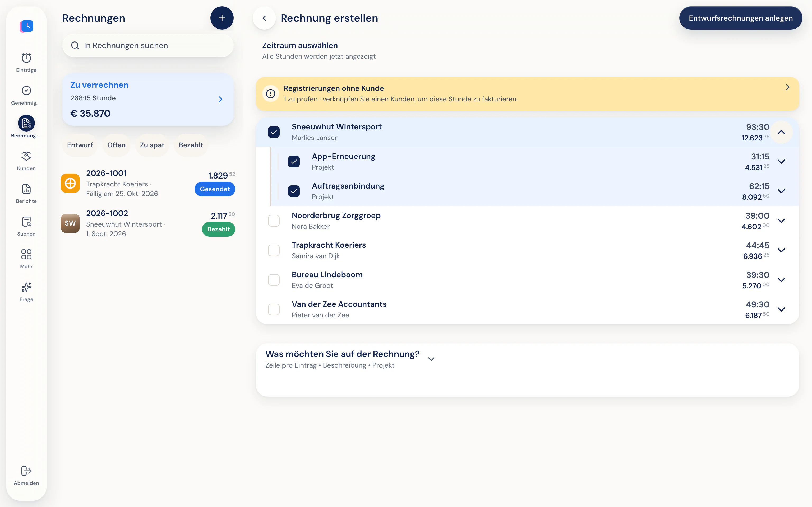Expand the Trapkracht Koeriers row
Viewport: 812px width, 507px height.
(x=781, y=250)
